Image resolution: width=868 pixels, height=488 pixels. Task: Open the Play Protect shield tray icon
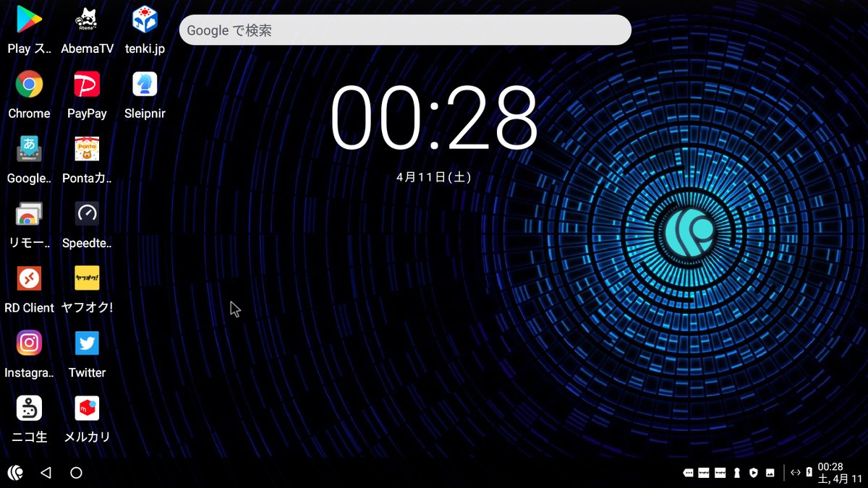click(x=753, y=473)
